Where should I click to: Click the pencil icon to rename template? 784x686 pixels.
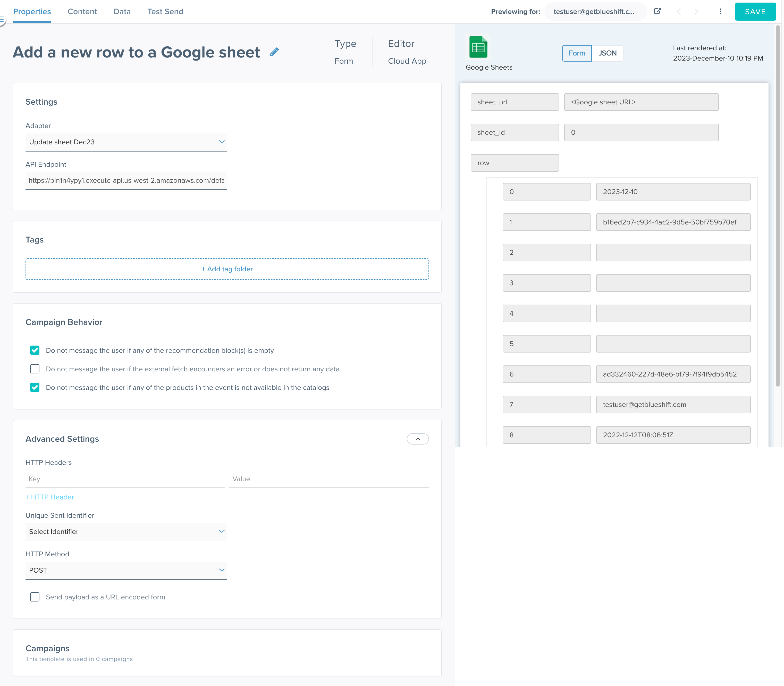pyautogui.click(x=274, y=52)
